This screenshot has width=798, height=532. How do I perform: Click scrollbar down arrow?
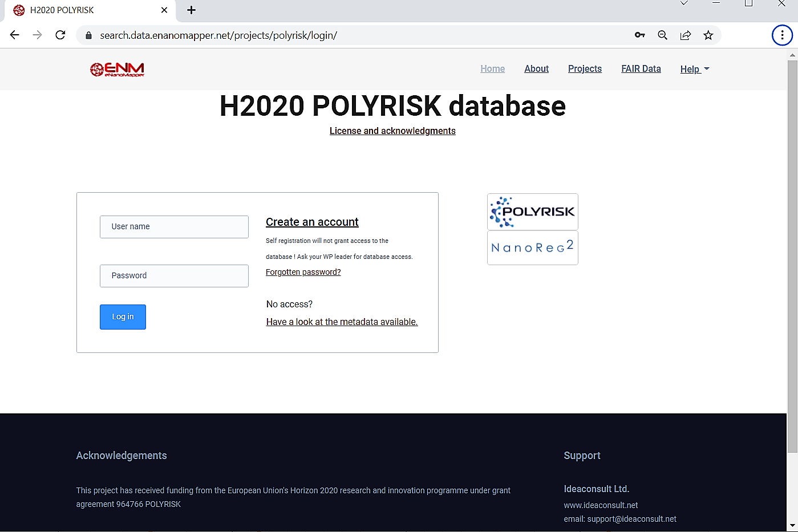point(792,525)
